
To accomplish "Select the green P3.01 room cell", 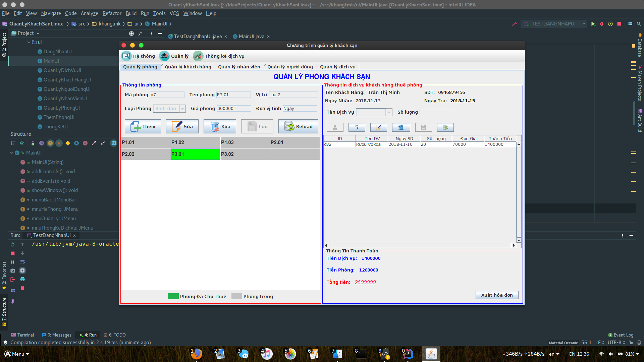I will click(196, 154).
